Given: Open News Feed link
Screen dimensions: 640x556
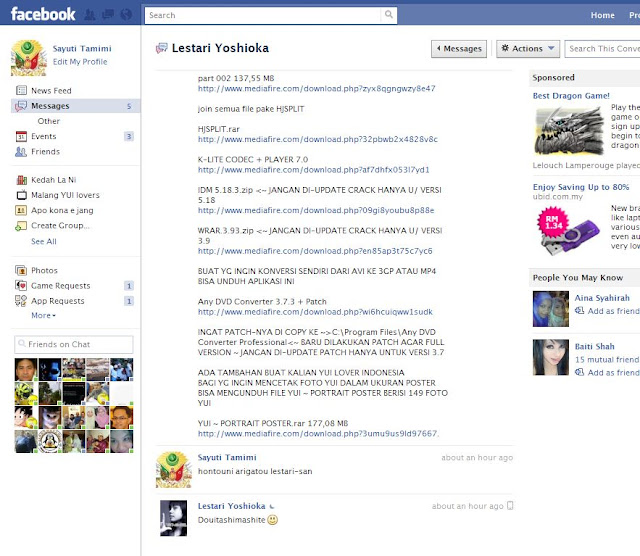Looking at the screenshot, I should (x=51, y=90).
